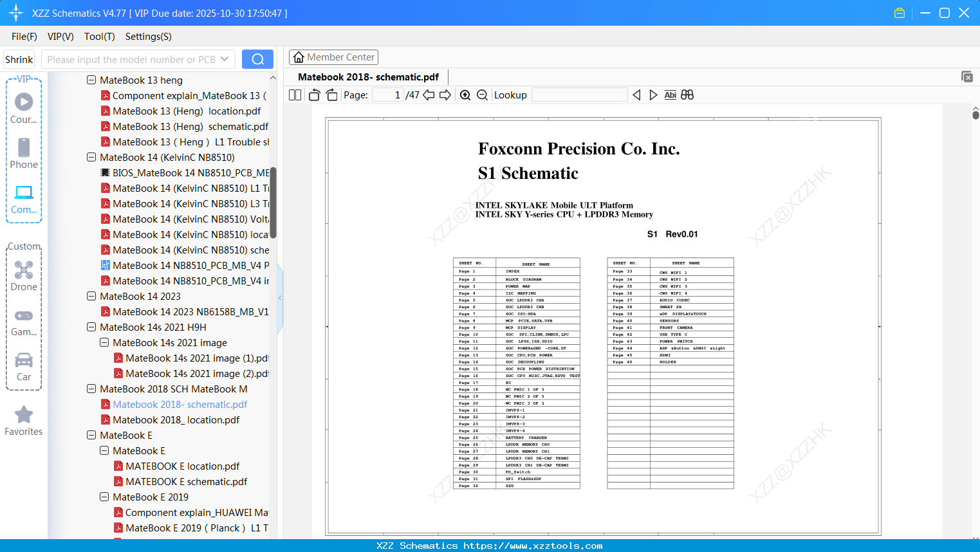This screenshot has height=552, width=980.
Task: Collapse the MateBook 14 2023 folder
Action: pyautogui.click(x=91, y=297)
